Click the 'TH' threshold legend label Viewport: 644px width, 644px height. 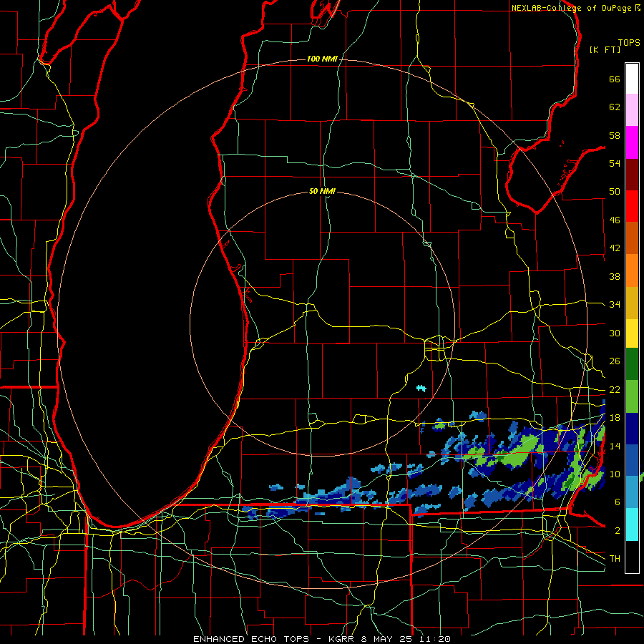[x=615, y=559]
